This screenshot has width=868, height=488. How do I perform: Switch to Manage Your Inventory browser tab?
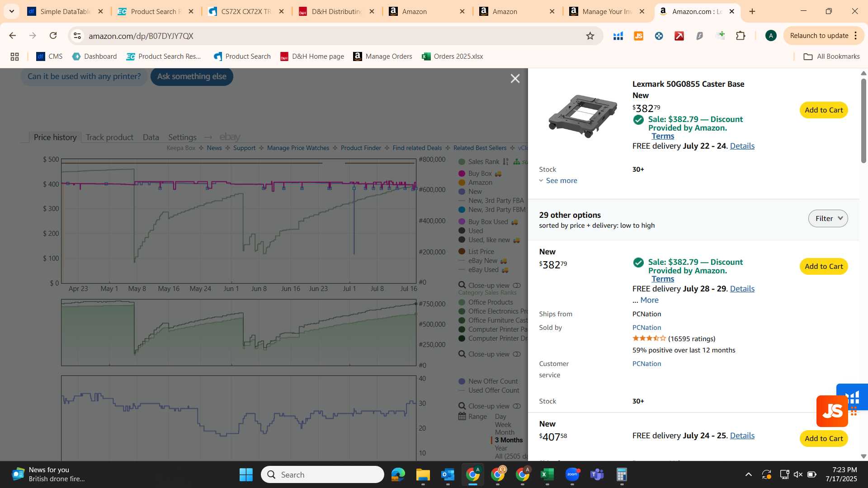pos(608,11)
